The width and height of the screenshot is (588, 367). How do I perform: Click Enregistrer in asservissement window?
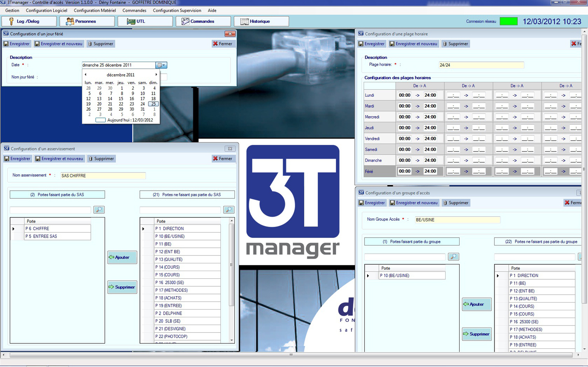17,159
